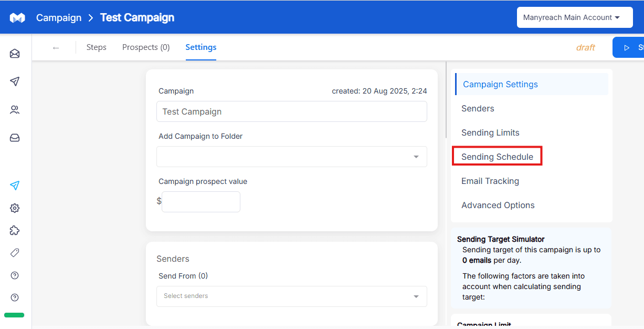Jump to the Email Tracking section
Viewport: 644px width, 329px height.
click(x=490, y=181)
